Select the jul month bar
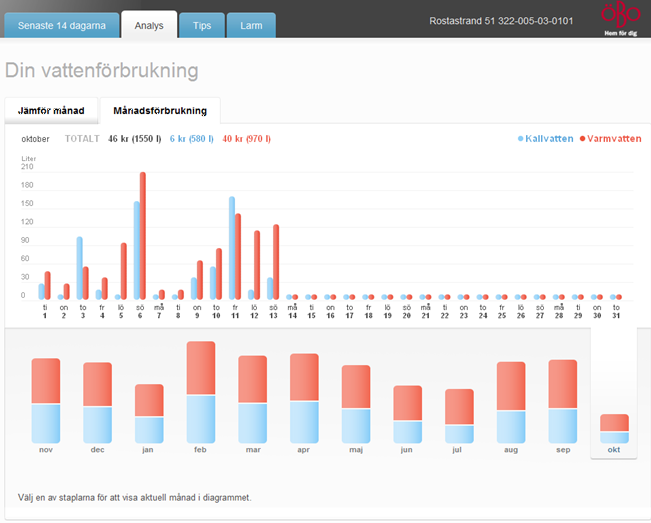The height and width of the screenshot is (523, 651). click(x=459, y=415)
